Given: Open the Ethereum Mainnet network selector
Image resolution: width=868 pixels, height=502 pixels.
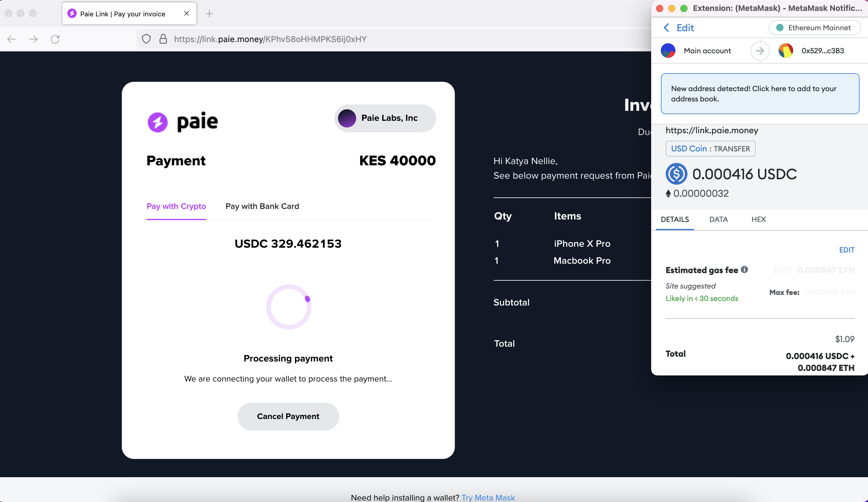Looking at the screenshot, I should click(814, 28).
